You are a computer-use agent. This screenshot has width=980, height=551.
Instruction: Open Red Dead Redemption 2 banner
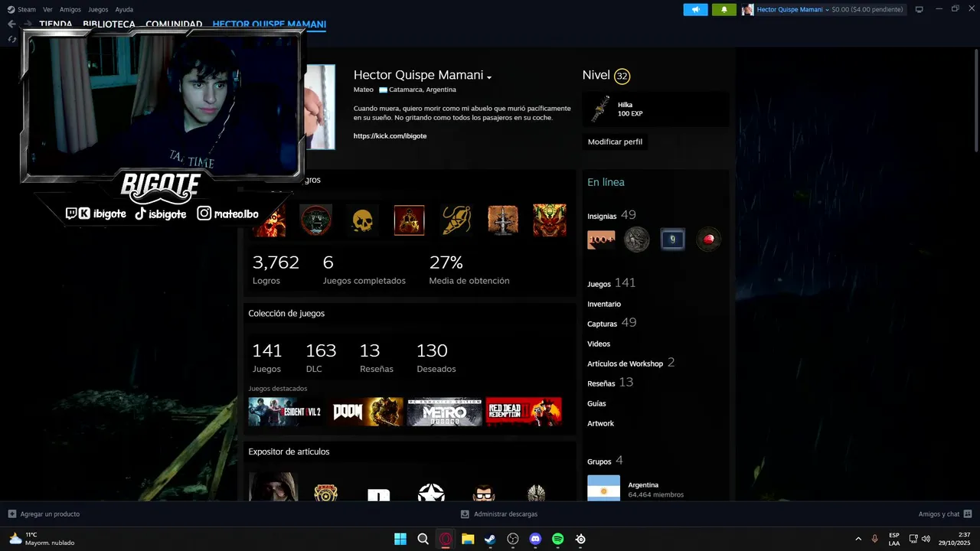click(x=524, y=412)
